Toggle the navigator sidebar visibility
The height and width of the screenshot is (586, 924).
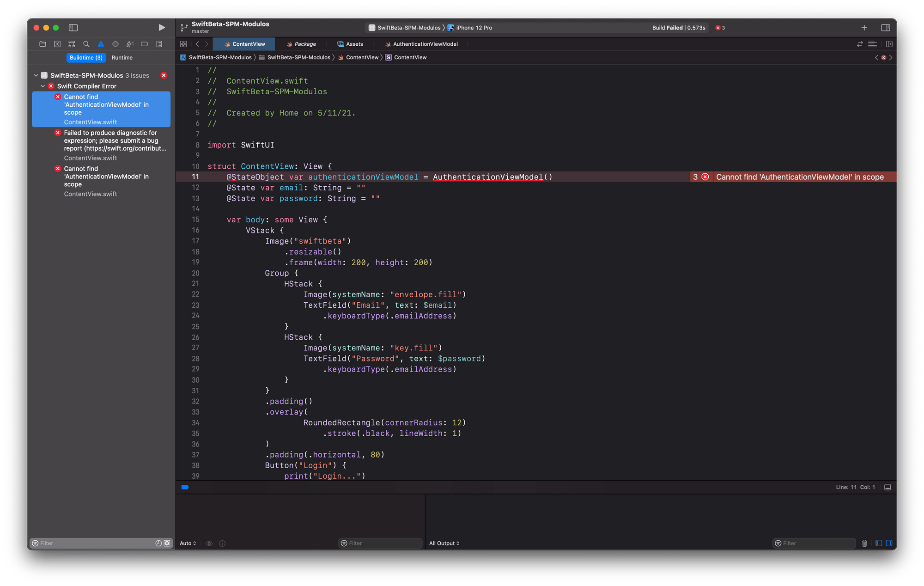pyautogui.click(x=73, y=28)
